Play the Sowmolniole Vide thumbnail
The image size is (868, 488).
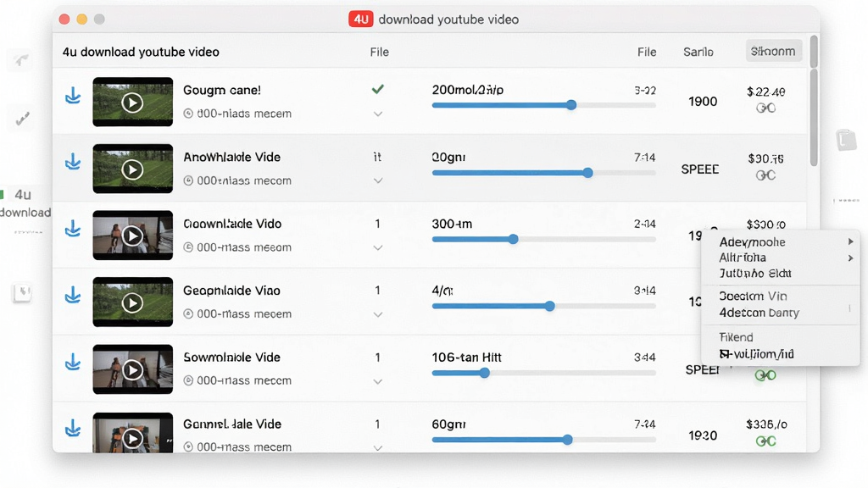pos(132,369)
